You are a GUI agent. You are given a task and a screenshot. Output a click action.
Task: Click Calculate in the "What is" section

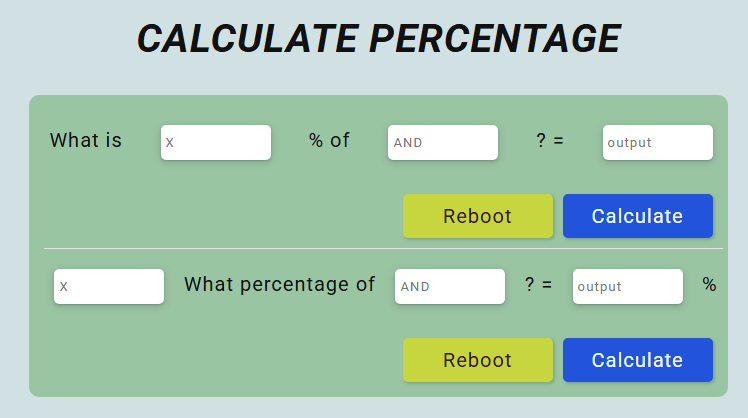638,216
